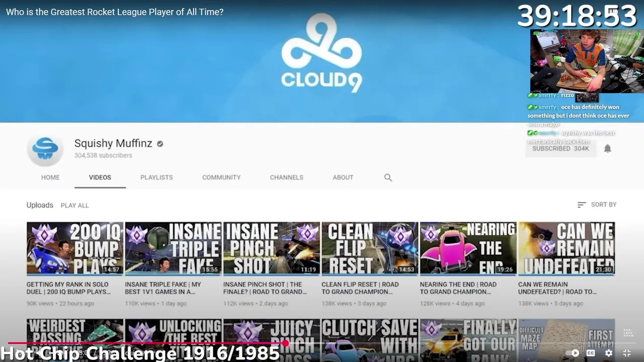Click '128K views • 4 days ago' text
The image size is (644, 362).
452,303
